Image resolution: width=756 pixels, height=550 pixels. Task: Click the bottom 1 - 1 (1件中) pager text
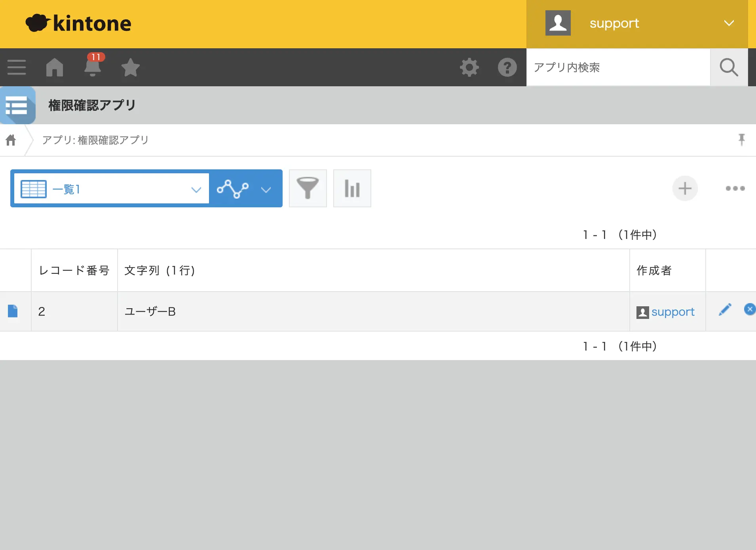point(620,346)
